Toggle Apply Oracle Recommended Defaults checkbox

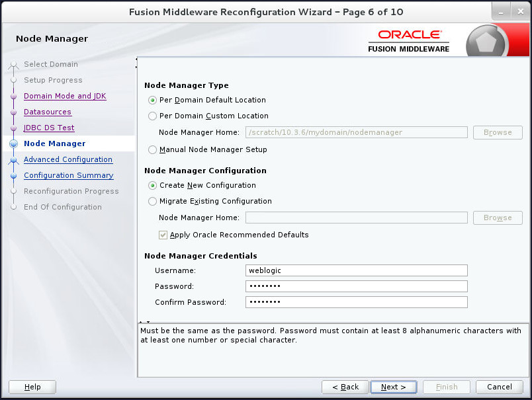163,235
